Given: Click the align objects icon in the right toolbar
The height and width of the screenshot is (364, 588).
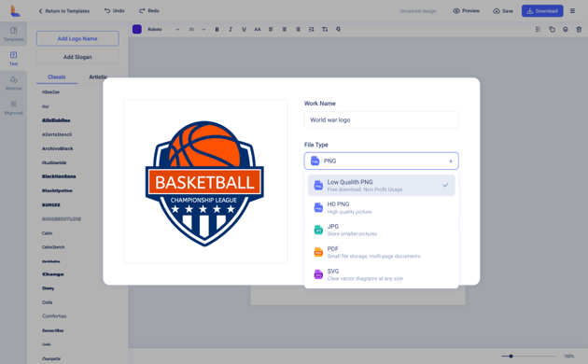Looking at the screenshot, I should 539,29.
